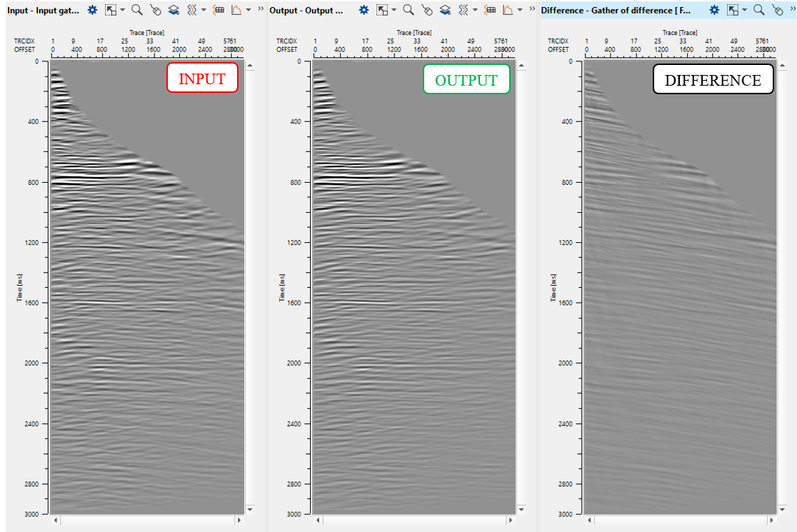Expand graph icon dropdown in Output panel

point(520,11)
